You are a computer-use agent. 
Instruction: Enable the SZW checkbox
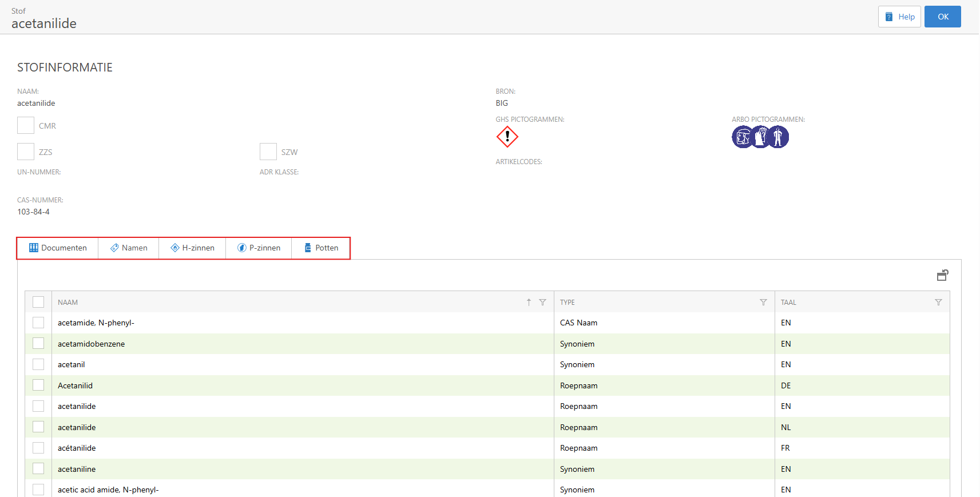click(268, 152)
